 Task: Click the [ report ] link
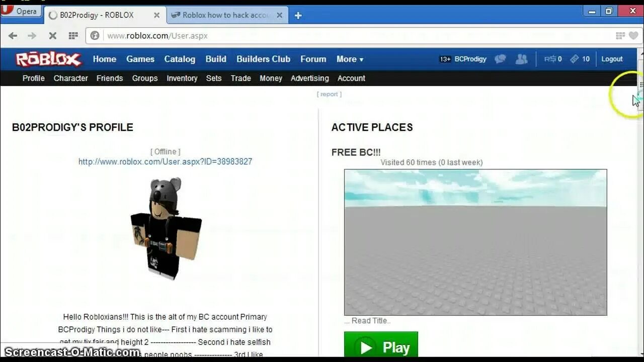[329, 94]
